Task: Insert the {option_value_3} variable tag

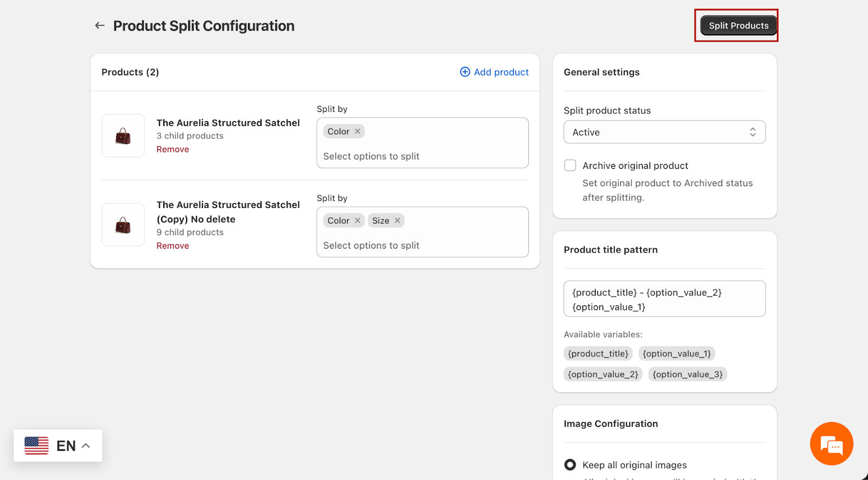Action: [687, 375]
